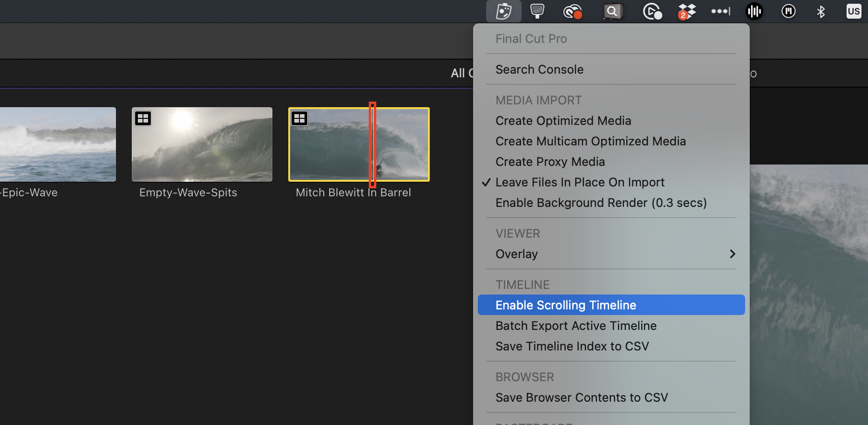The width and height of the screenshot is (868, 425).
Task: Choose Create Proxy Media
Action: click(x=611, y=162)
